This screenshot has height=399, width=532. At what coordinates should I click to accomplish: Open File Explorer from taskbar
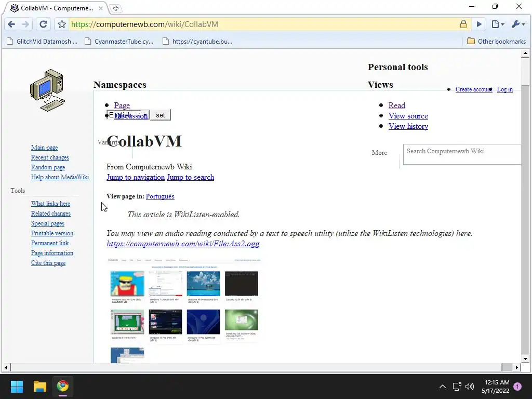39,386
